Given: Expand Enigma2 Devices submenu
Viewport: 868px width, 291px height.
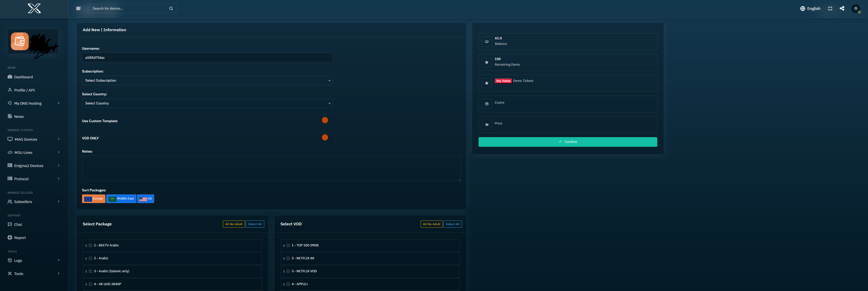Looking at the screenshot, I should (x=34, y=166).
